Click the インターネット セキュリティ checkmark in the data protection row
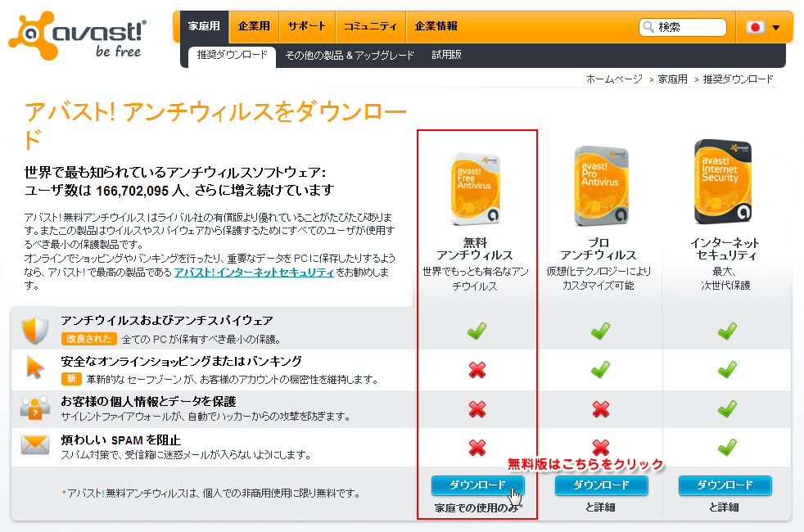This screenshot has height=532, width=804. 727,408
